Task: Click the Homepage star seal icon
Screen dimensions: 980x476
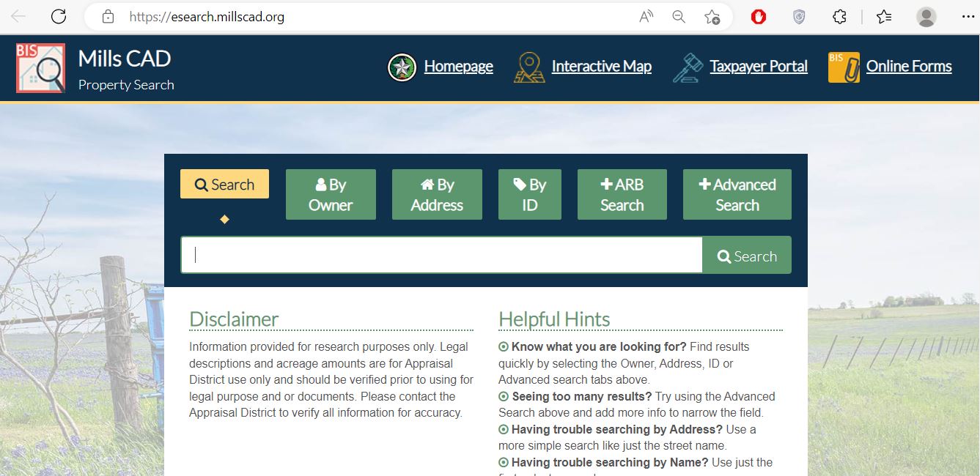Action: (402, 67)
